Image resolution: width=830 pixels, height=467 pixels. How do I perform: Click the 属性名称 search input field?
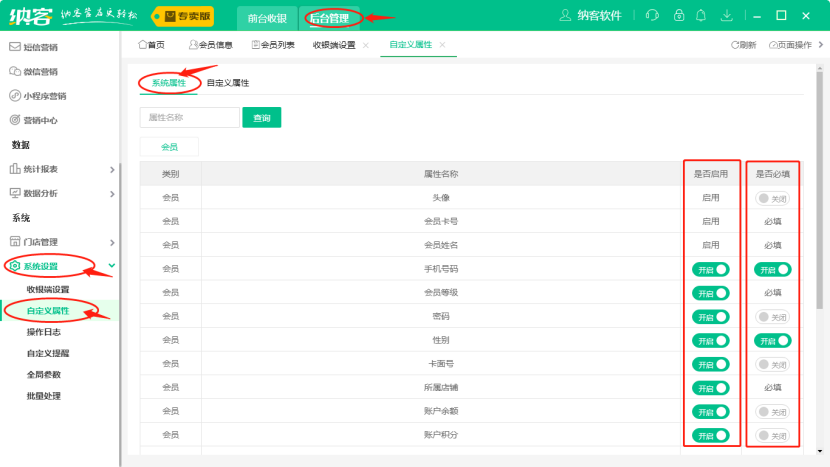coord(189,118)
